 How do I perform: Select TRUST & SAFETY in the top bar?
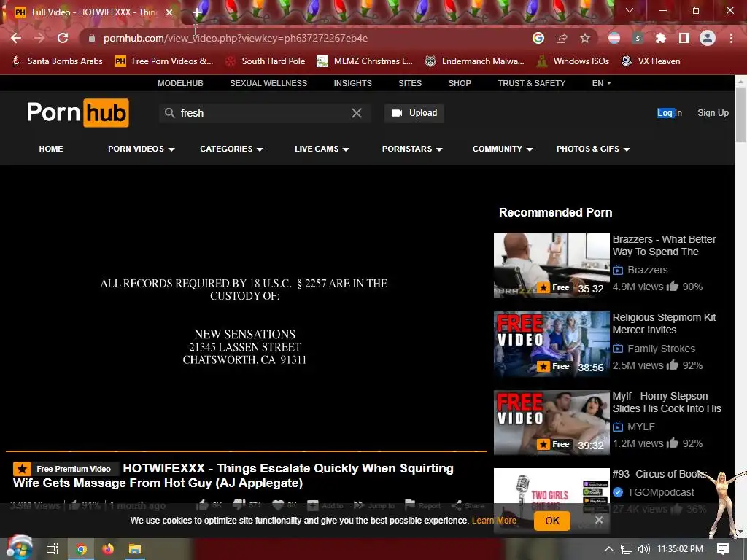pyautogui.click(x=532, y=83)
